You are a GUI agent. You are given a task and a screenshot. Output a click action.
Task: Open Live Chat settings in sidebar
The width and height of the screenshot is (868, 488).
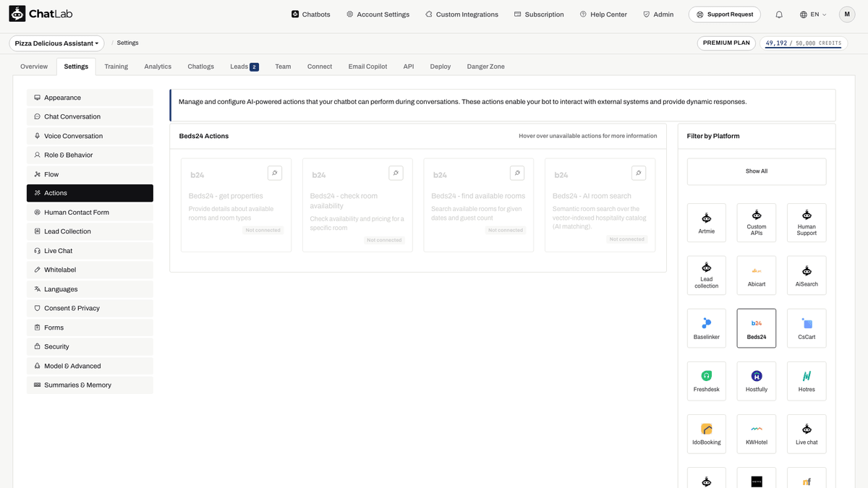pyautogui.click(x=90, y=251)
